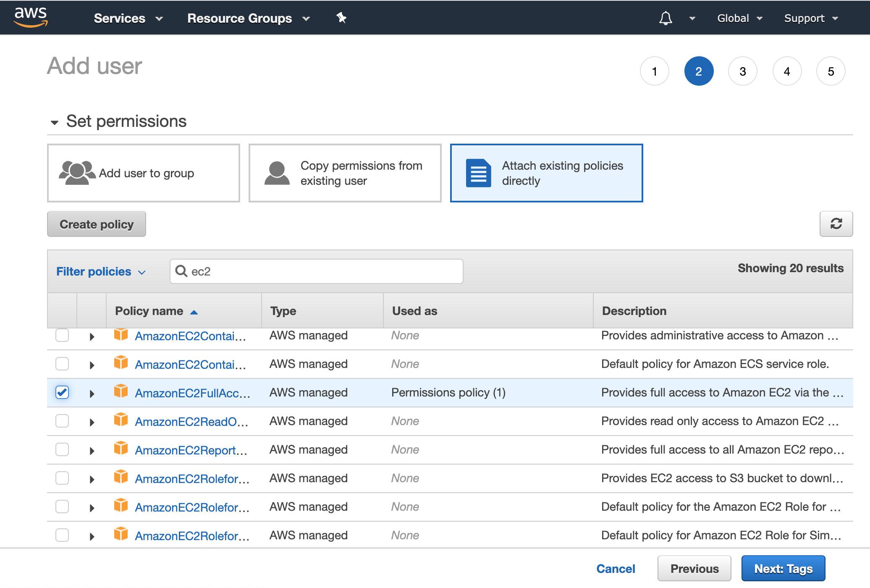The width and height of the screenshot is (870, 588).
Task: Click the AWS logo home icon
Action: (x=31, y=17)
